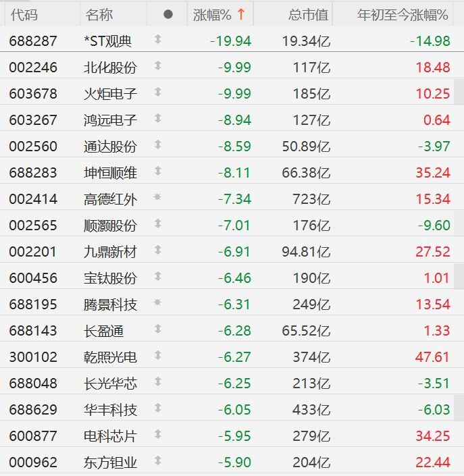Viewport: 464px width, 476px height.
Task: Sort by the 总市值 column header
Action: pos(308,15)
